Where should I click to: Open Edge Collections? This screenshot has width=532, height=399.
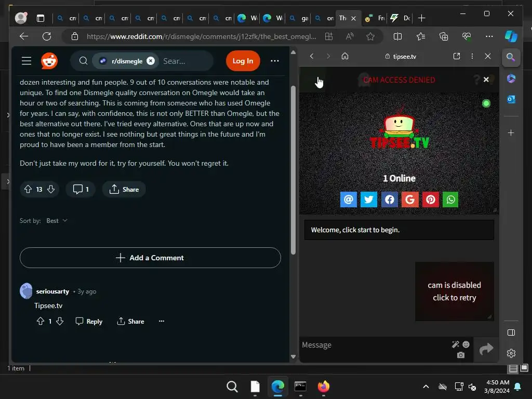click(x=444, y=36)
